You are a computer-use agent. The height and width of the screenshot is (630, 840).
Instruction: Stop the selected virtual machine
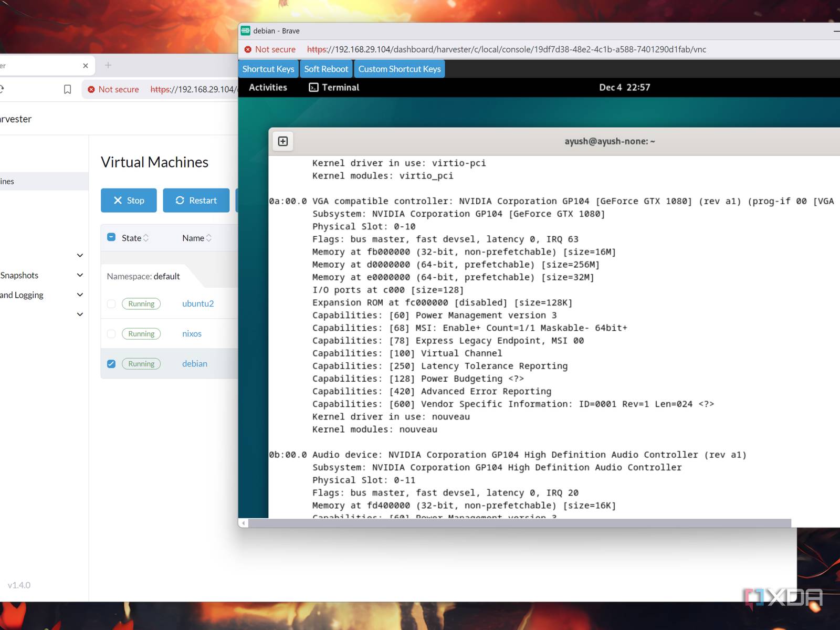click(x=129, y=201)
